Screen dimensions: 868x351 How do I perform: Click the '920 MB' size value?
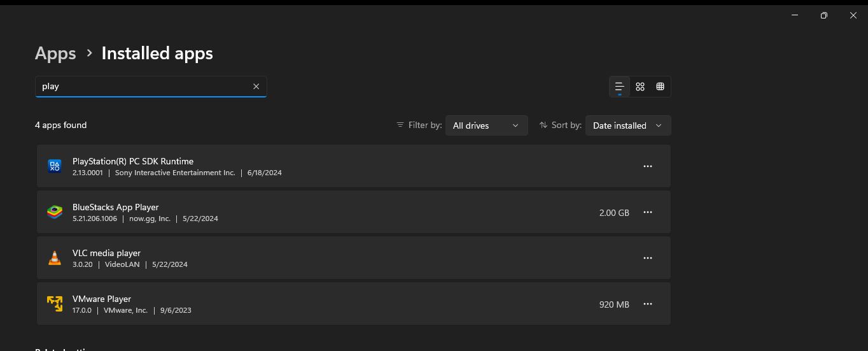[x=614, y=304]
